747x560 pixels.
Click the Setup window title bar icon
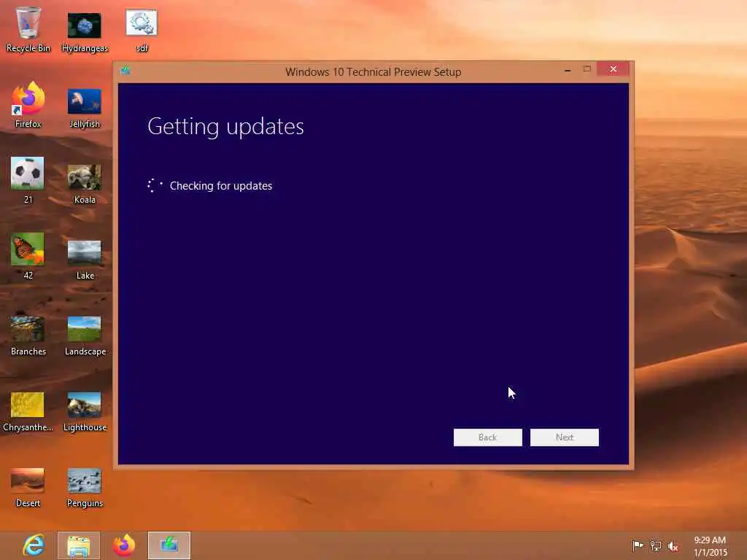[x=125, y=71]
